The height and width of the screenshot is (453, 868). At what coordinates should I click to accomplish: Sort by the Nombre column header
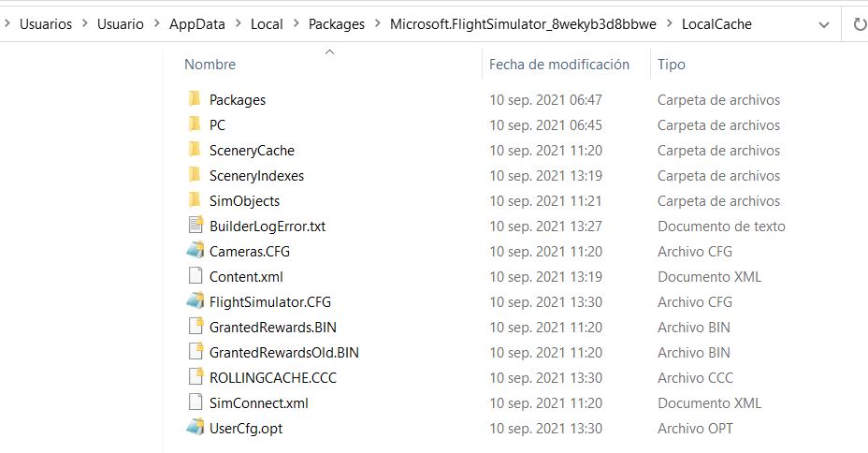[210, 65]
